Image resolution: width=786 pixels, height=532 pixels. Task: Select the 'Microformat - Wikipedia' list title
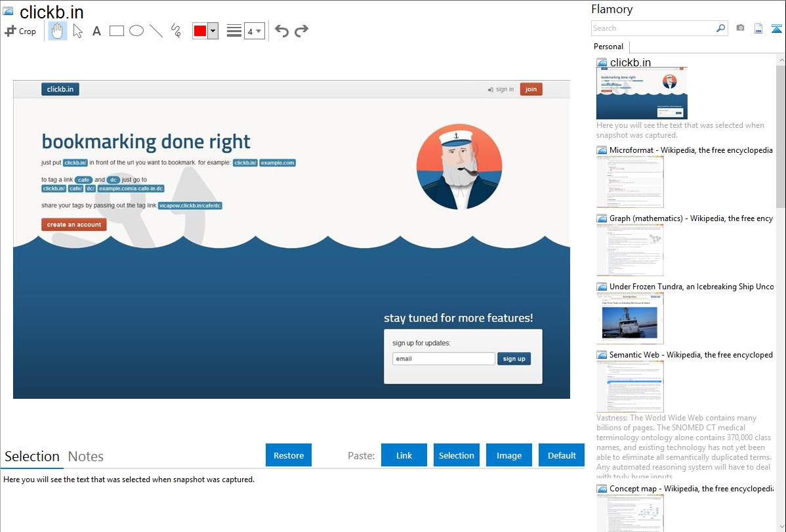691,150
